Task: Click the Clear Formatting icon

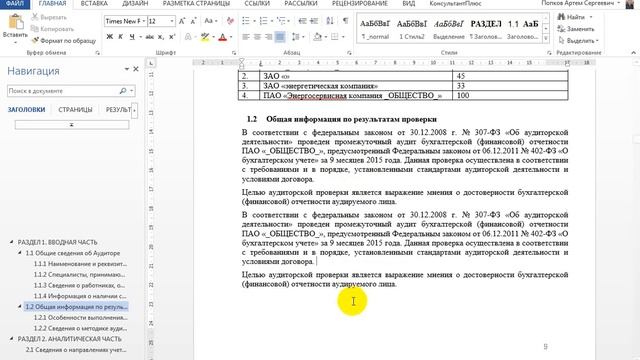Action: click(230, 21)
